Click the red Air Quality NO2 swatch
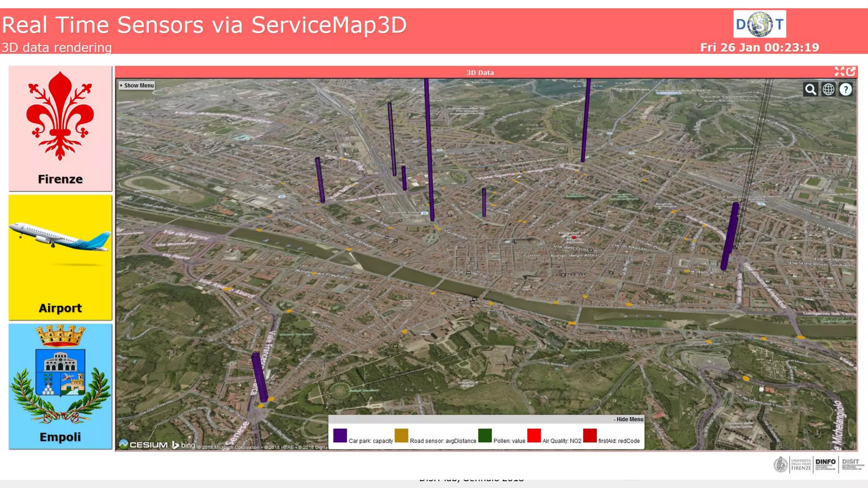Image resolution: width=868 pixels, height=488 pixels. [534, 435]
